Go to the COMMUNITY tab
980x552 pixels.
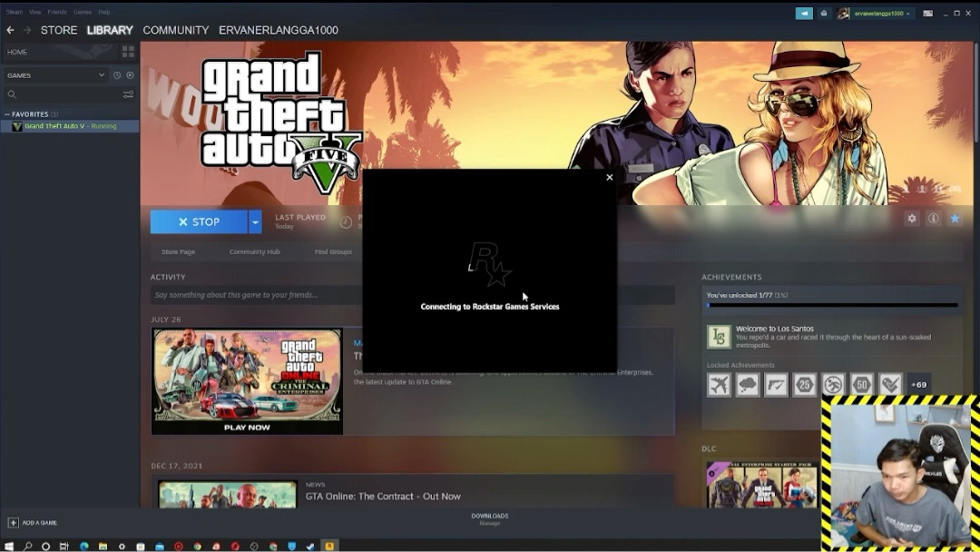176,30
